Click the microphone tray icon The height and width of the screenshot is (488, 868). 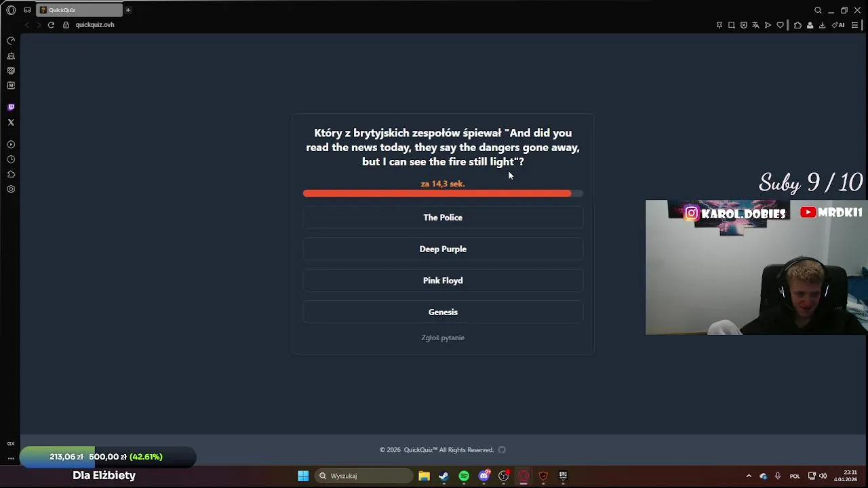click(x=778, y=476)
